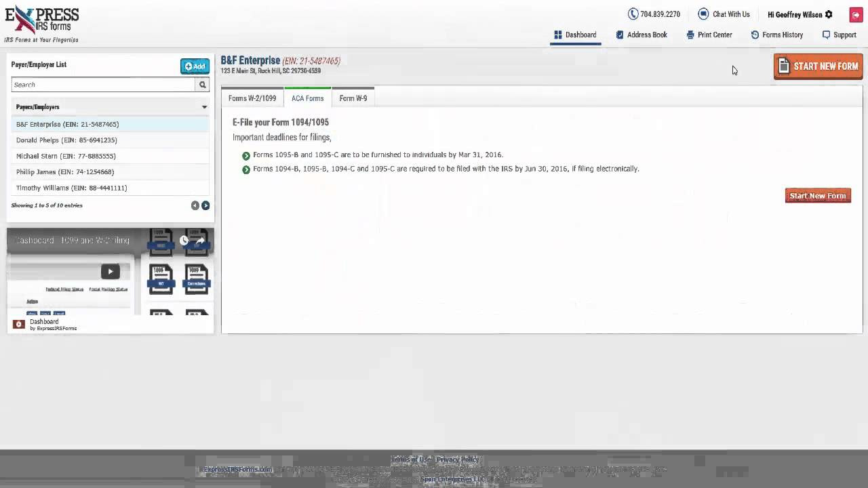Click the search magnifier icon
The width and height of the screenshot is (868, 488).
click(x=202, y=85)
